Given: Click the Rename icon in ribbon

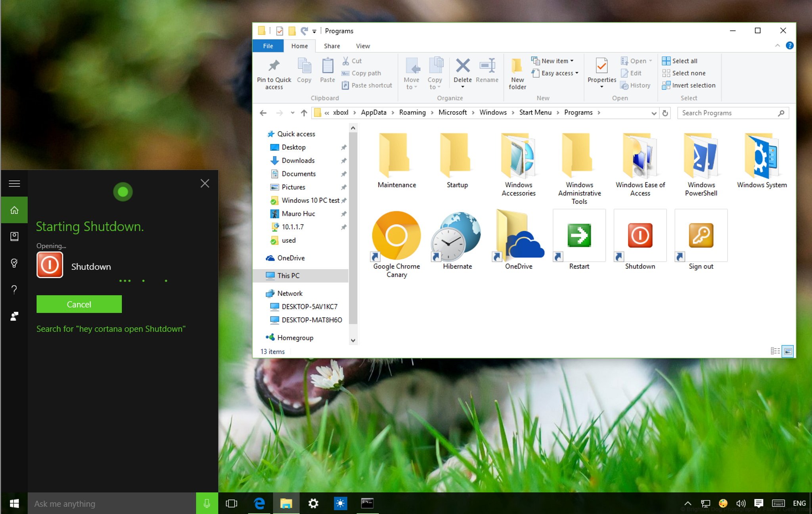Looking at the screenshot, I should pos(487,65).
